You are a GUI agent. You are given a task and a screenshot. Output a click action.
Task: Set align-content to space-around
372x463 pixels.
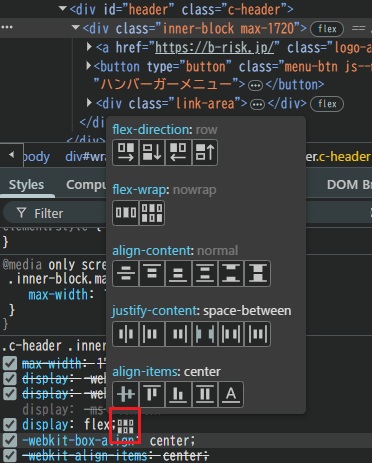click(205, 274)
